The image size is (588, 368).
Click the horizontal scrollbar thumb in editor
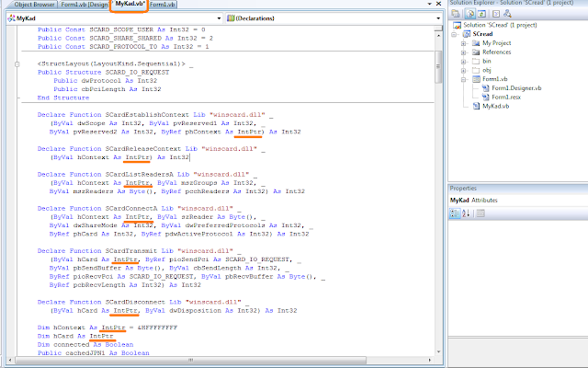point(190,360)
